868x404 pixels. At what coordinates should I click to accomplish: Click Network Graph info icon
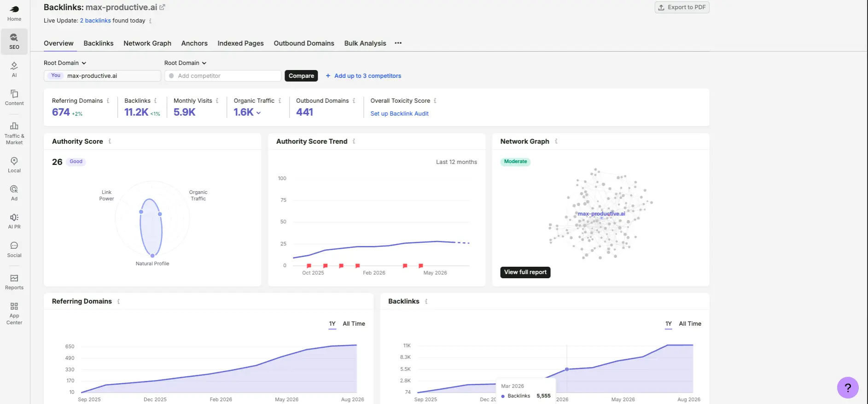click(x=556, y=141)
